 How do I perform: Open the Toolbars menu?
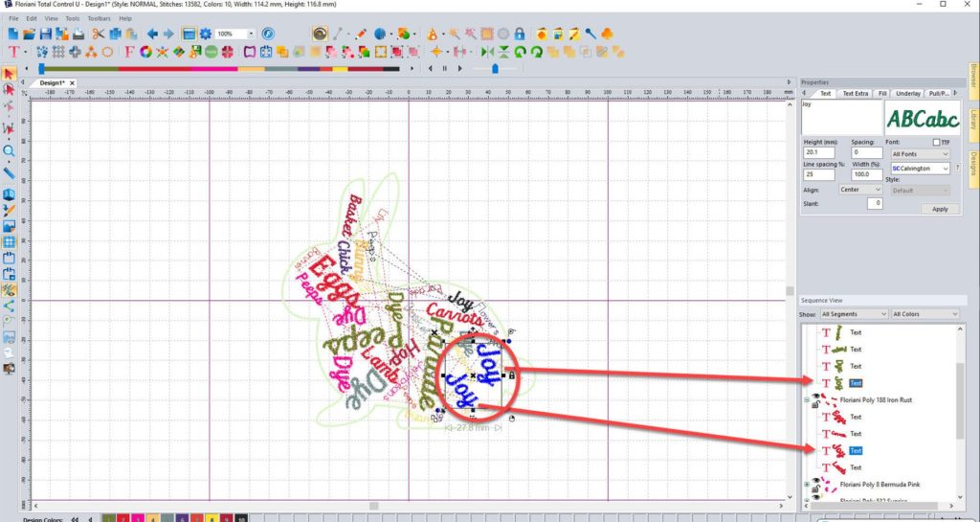(x=99, y=19)
